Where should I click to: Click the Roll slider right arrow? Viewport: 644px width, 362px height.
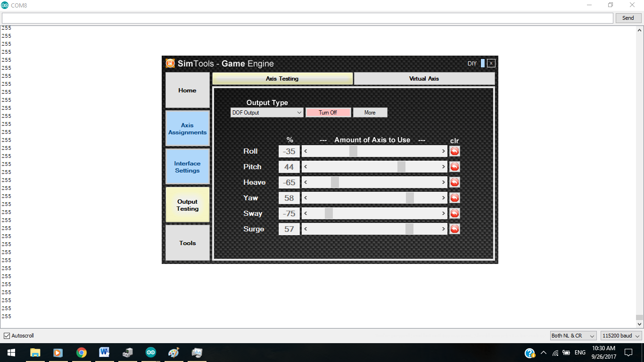pos(444,151)
